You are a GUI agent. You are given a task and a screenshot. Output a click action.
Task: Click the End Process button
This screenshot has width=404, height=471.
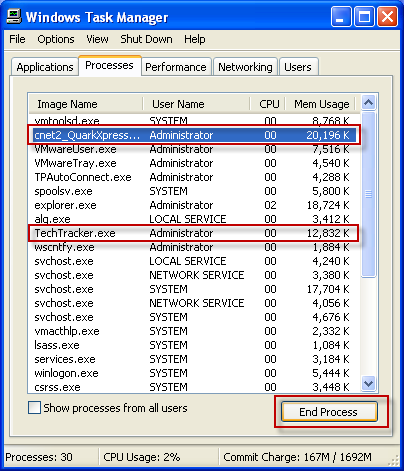pyautogui.click(x=329, y=412)
